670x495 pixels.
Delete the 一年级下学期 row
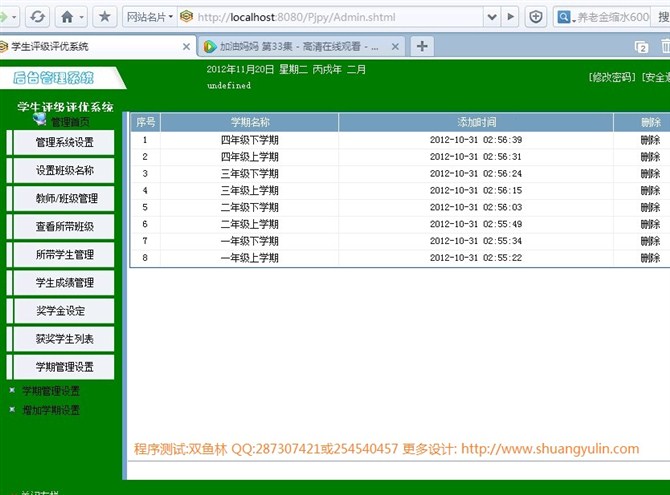tap(650, 241)
